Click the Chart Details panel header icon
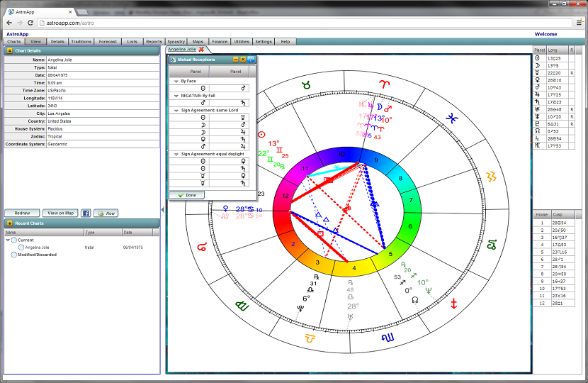 9,51
